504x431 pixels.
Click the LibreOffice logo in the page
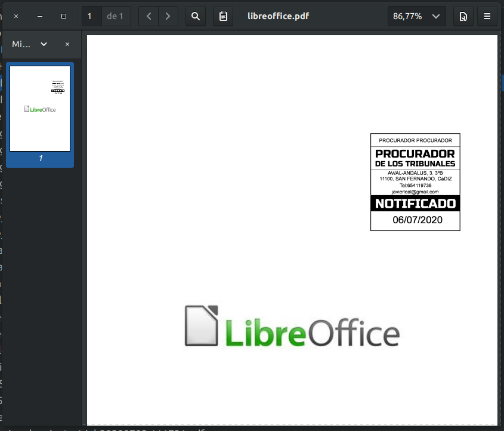point(292,327)
